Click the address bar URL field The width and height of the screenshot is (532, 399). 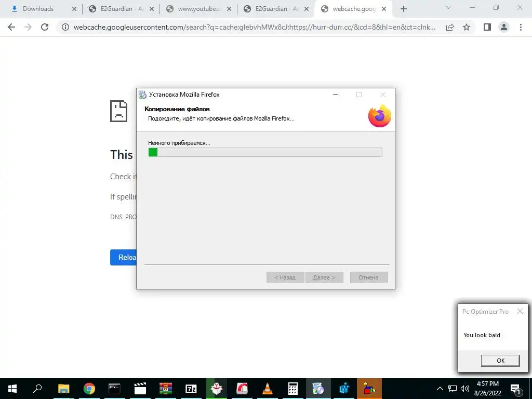pos(255,27)
